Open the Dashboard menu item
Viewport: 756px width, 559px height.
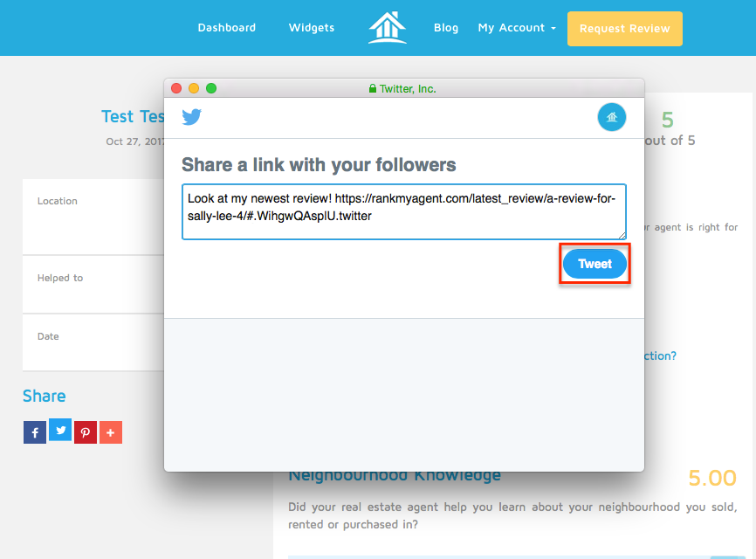[227, 27]
